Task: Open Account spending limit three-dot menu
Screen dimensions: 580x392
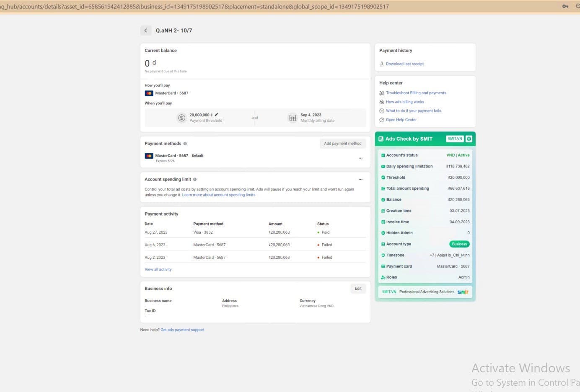Action: click(x=360, y=179)
